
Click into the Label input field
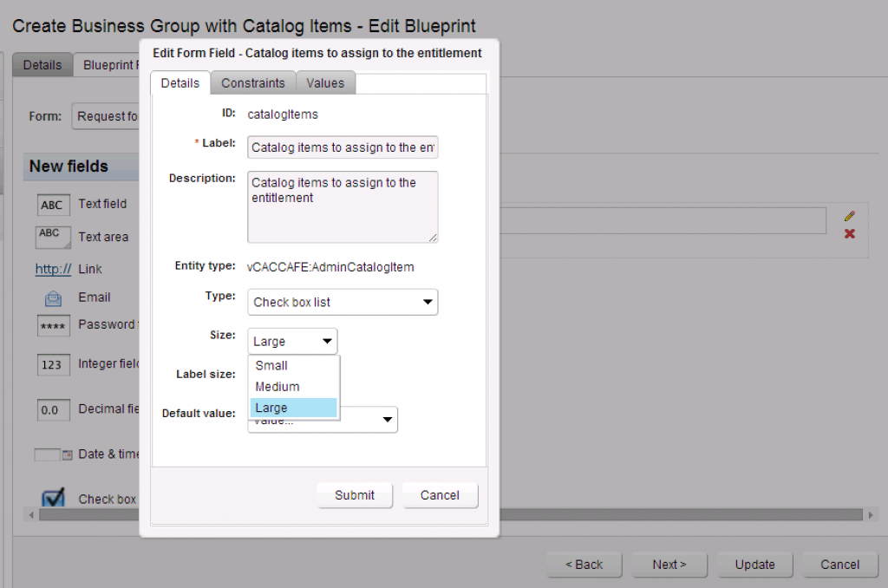click(343, 147)
